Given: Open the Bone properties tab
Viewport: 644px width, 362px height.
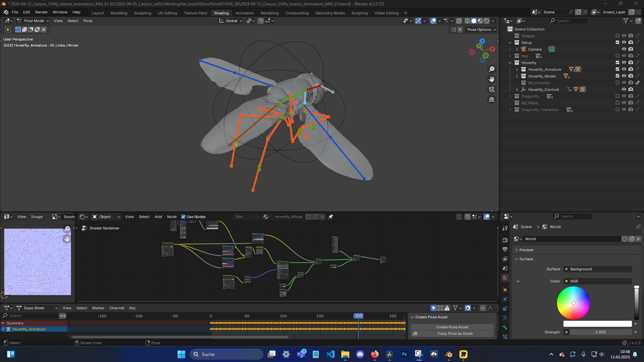Looking at the screenshot, I should (505, 327).
